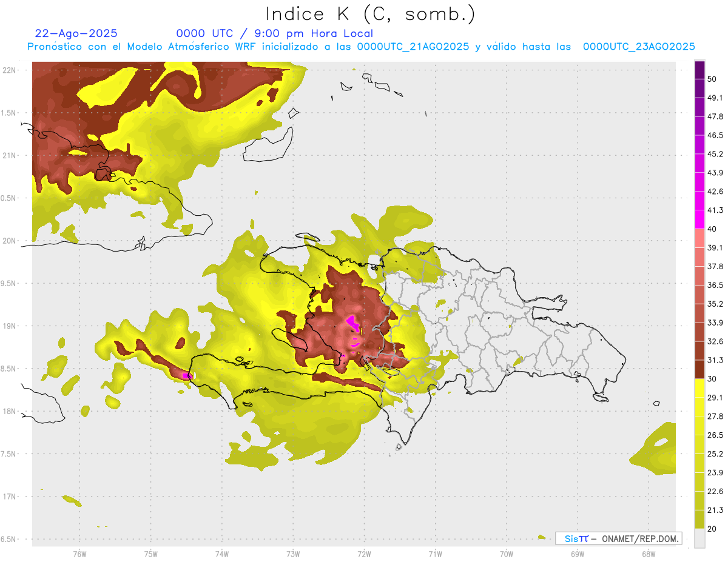Click the "17N" latitude label
The image size is (728, 562).
pos(10,497)
